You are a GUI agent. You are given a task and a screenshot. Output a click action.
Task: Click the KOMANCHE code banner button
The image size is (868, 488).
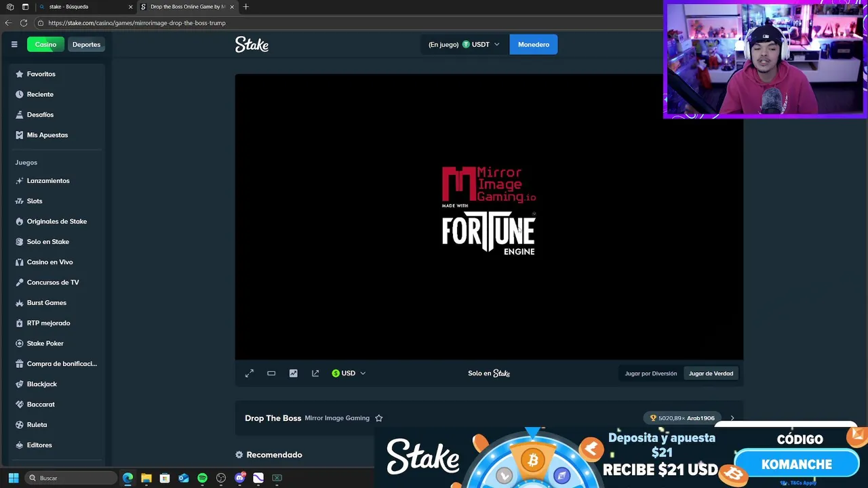(797, 464)
